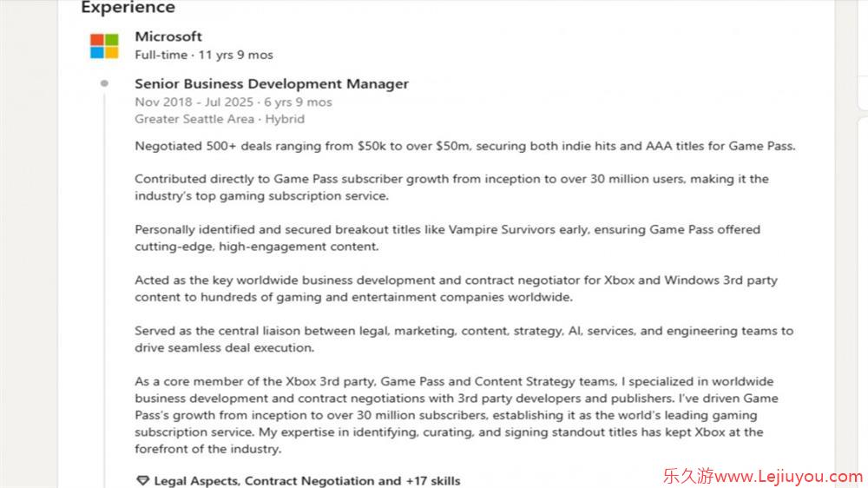Screen dimensions: 868x488
Task: Click the central liaison paragraph
Action: point(464,339)
